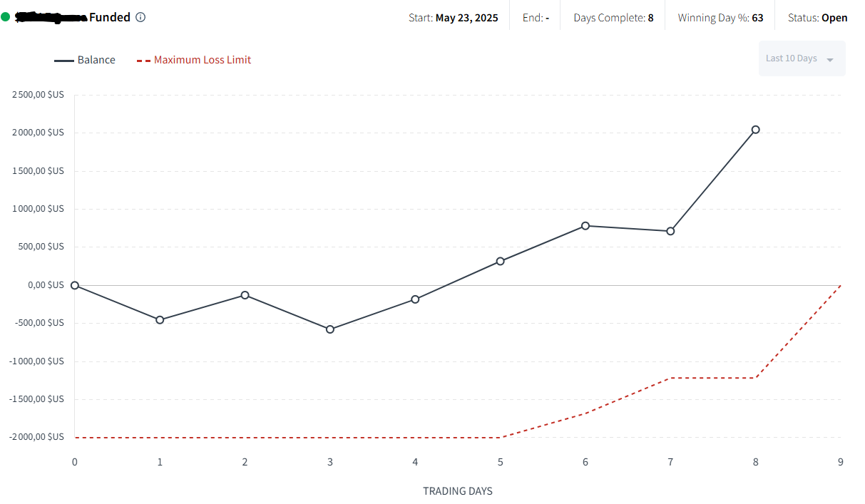Click the info icon beside Funded
This screenshot has height=504, width=865.
140,17
